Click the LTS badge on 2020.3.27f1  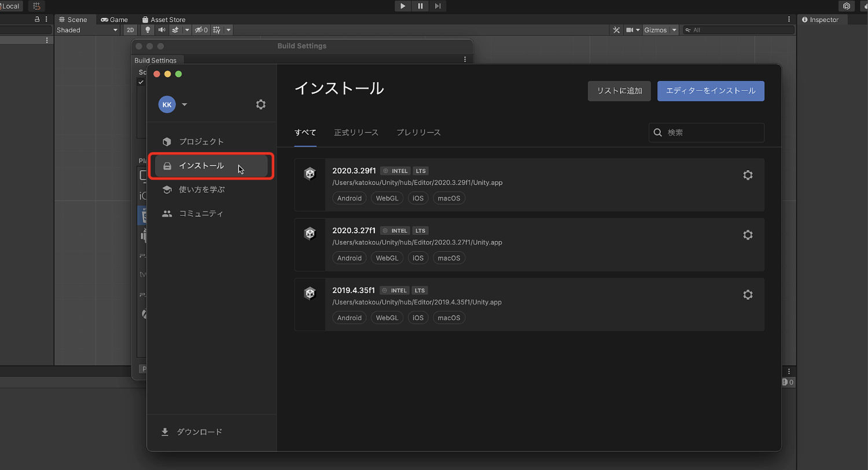tap(420, 231)
